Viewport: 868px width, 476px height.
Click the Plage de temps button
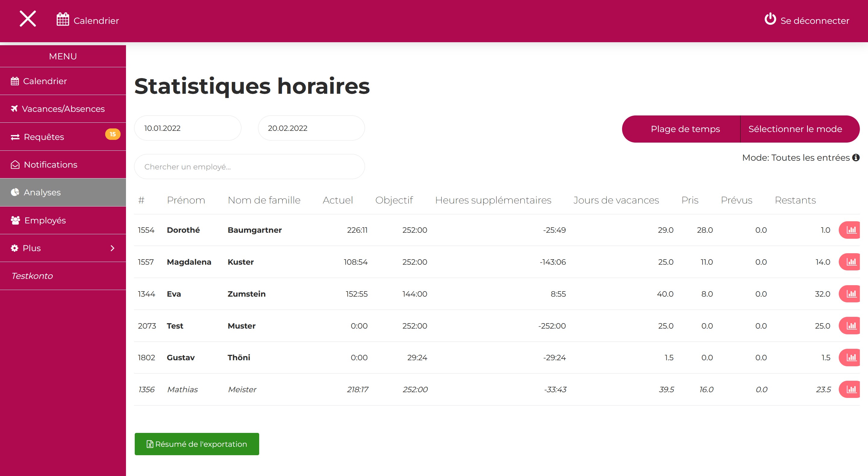685,129
